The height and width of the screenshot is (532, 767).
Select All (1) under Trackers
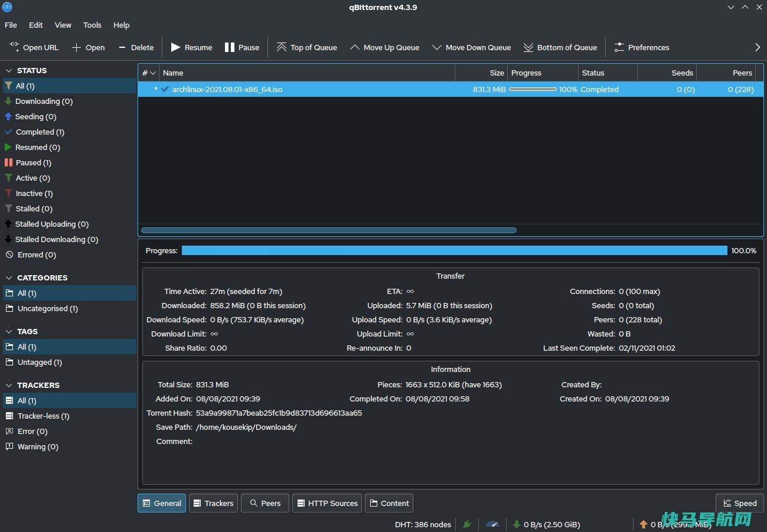coord(70,400)
